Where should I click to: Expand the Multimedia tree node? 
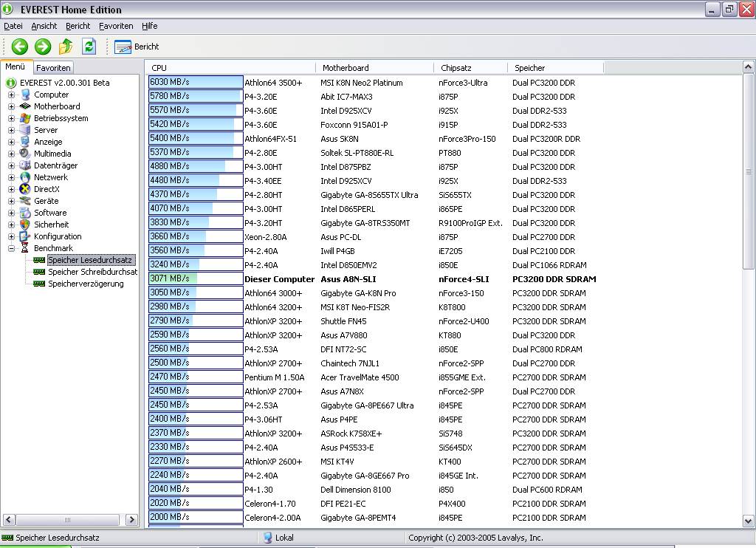(x=12, y=154)
